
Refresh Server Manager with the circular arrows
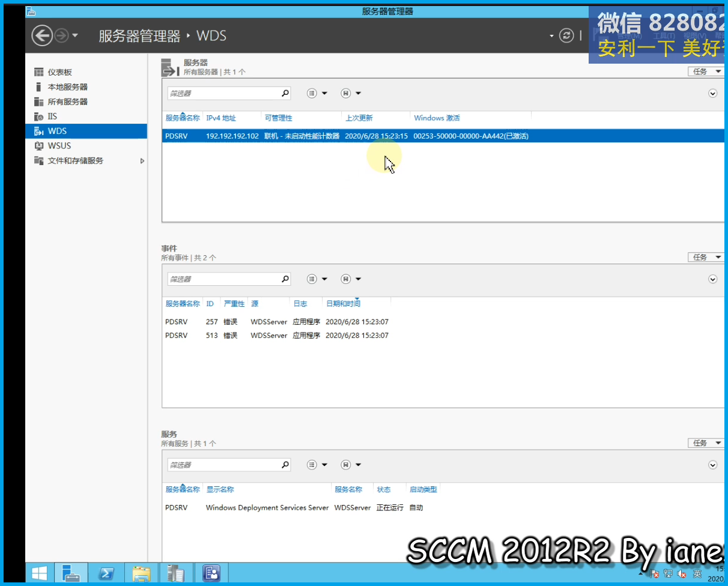[x=566, y=36]
